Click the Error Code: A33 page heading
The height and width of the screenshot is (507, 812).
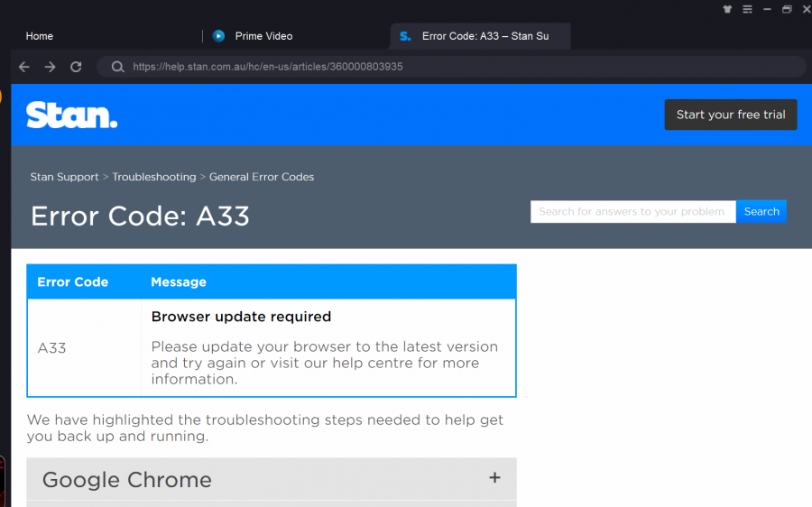click(140, 216)
